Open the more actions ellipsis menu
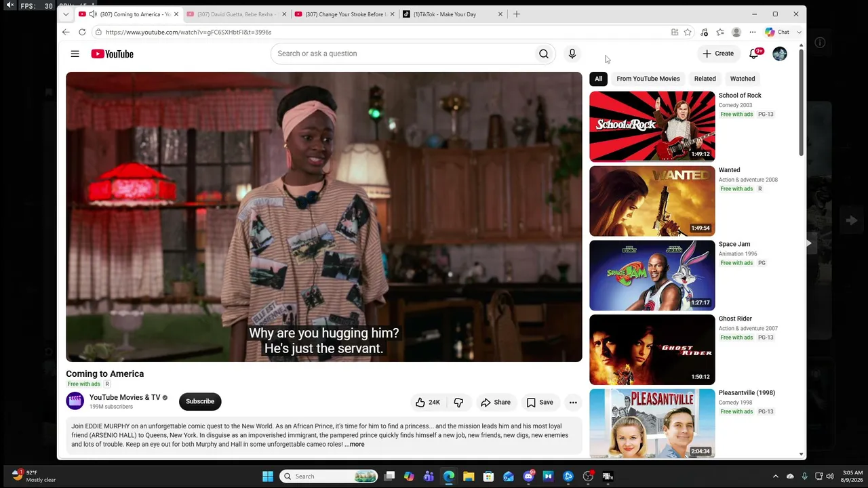Screen dimensions: 868x488 (x=573, y=403)
